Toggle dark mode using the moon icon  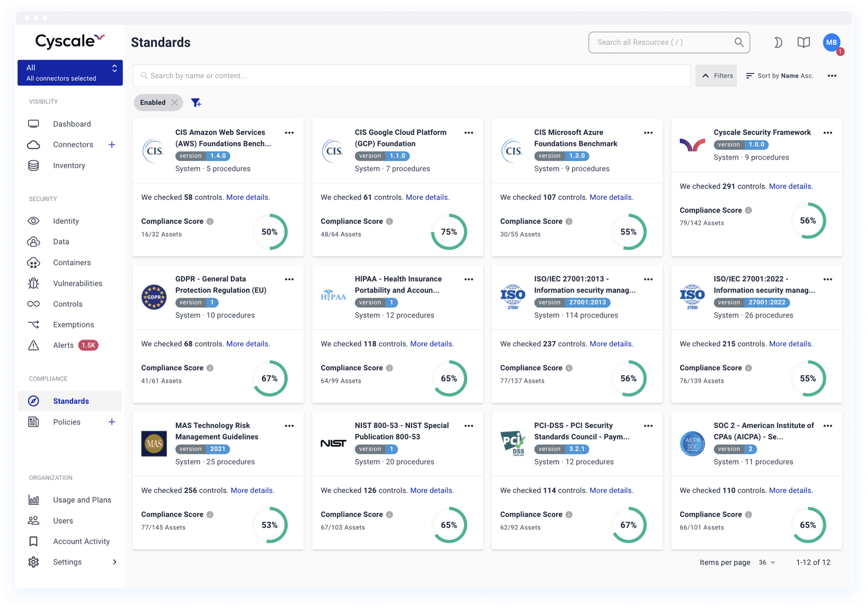778,42
